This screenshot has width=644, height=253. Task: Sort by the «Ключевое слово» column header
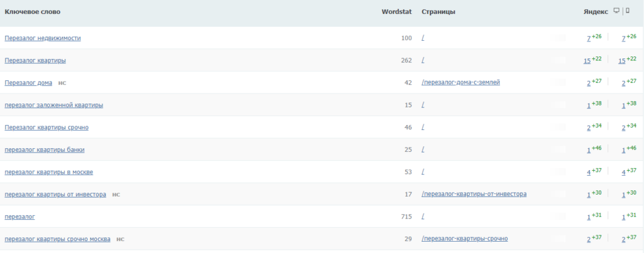coord(33,12)
